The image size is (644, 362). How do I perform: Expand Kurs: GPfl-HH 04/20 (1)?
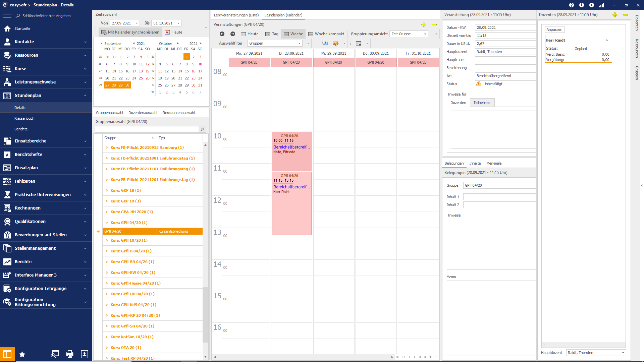107,294
